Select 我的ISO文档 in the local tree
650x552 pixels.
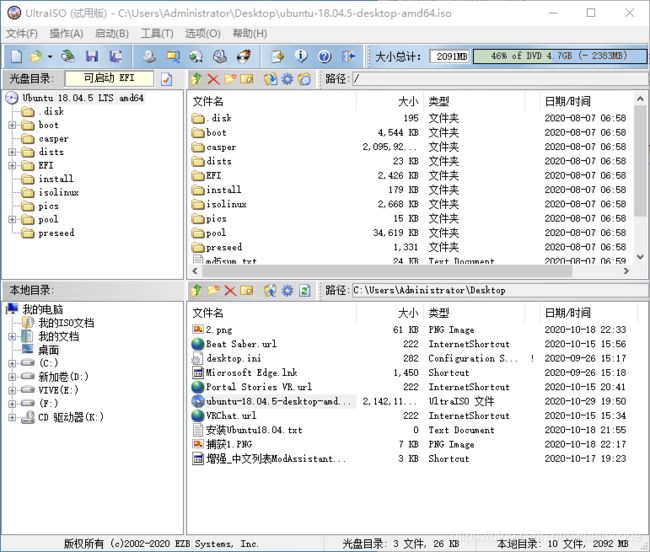66,323
